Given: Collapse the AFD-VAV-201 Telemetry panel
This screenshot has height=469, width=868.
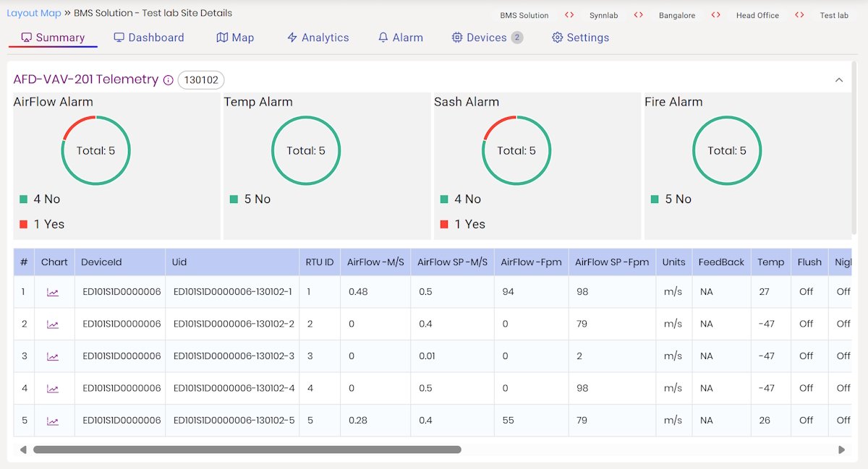Looking at the screenshot, I should click(839, 79).
